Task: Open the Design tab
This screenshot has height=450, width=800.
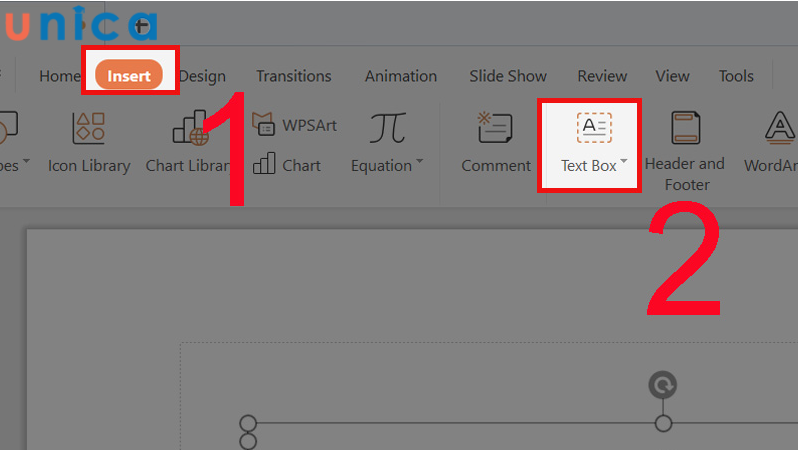Action: (x=202, y=76)
